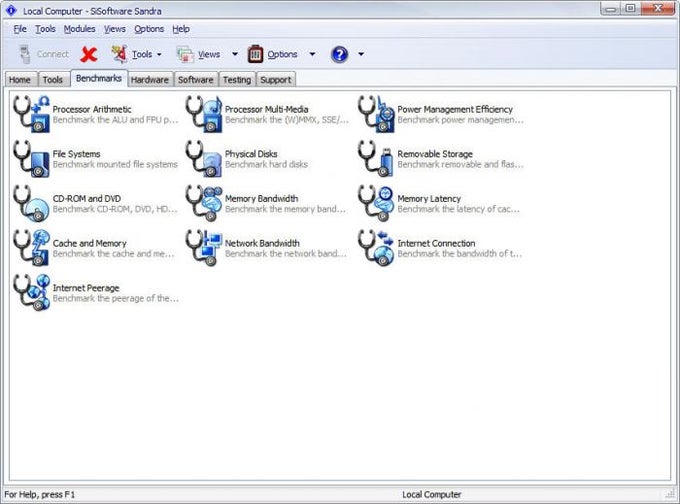Click the red X disconnect toolbar icon
The width and height of the screenshot is (680, 504).
pyautogui.click(x=89, y=54)
